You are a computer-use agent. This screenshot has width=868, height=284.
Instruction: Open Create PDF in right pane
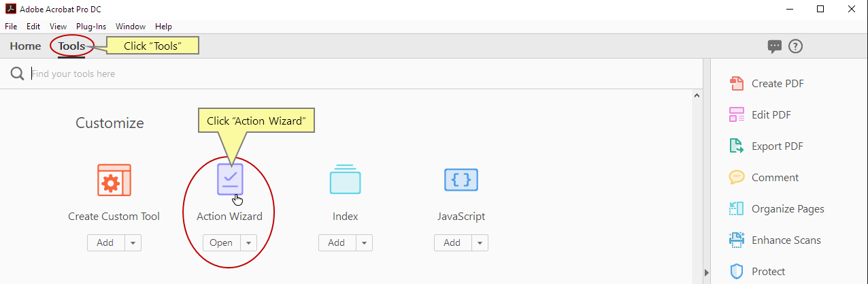tap(777, 84)
